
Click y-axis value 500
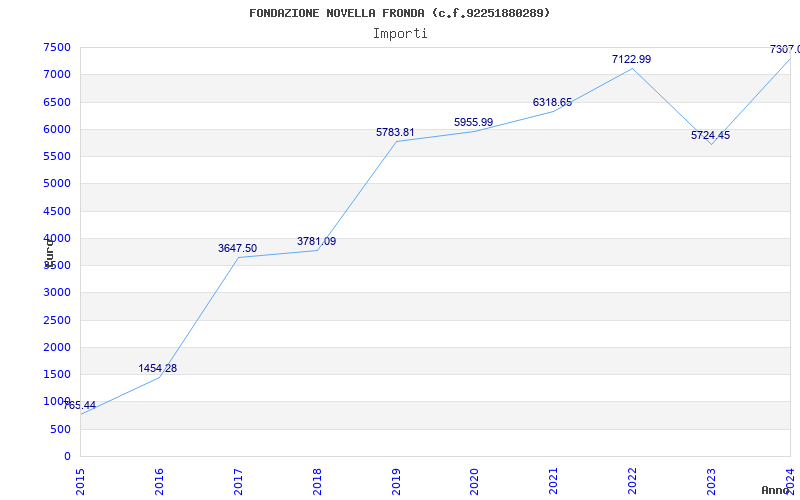[x=61, y=430]
